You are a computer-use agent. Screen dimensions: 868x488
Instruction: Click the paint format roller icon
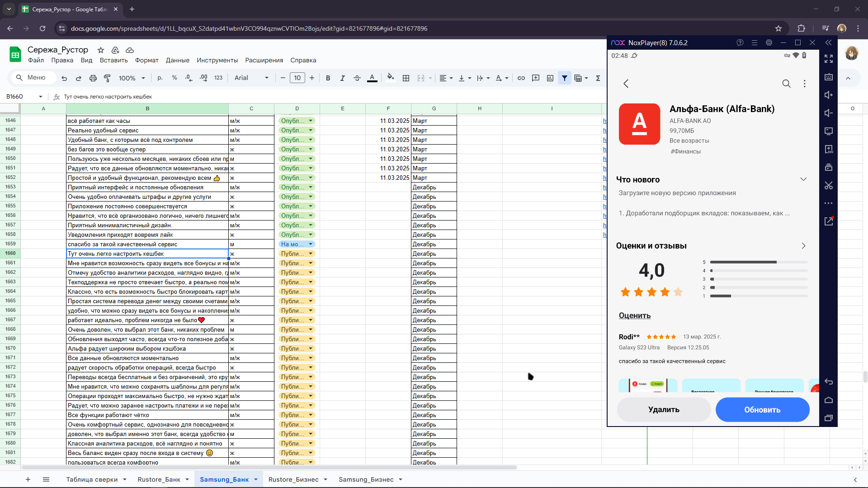(107, 78)
